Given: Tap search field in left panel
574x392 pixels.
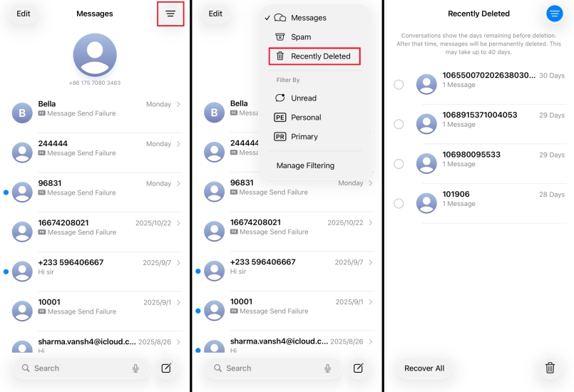Looking at the screenshot, I should pos(81,368).
